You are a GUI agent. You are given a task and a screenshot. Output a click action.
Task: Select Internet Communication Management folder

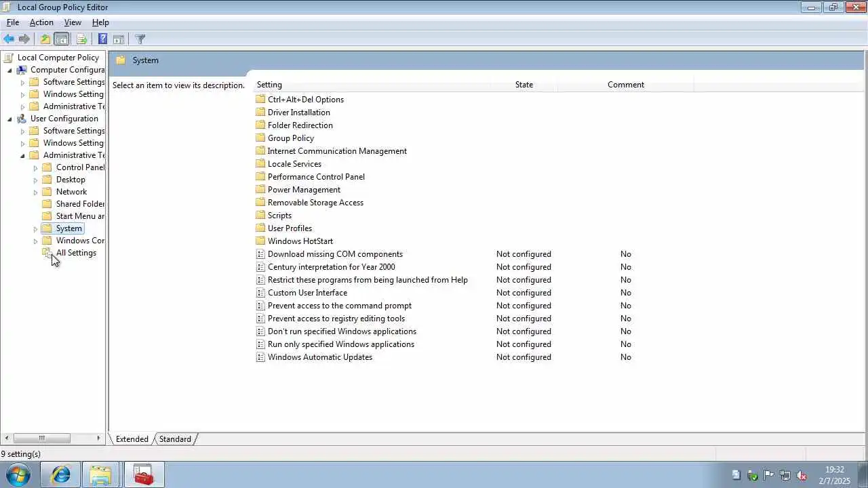pos(332,151)
